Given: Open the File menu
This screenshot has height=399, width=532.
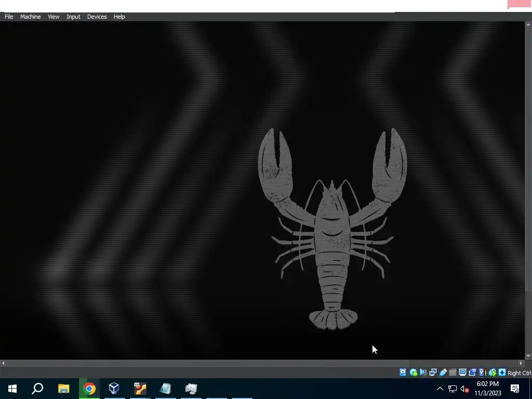Looking at the screenshot, I should coord(9,17).
